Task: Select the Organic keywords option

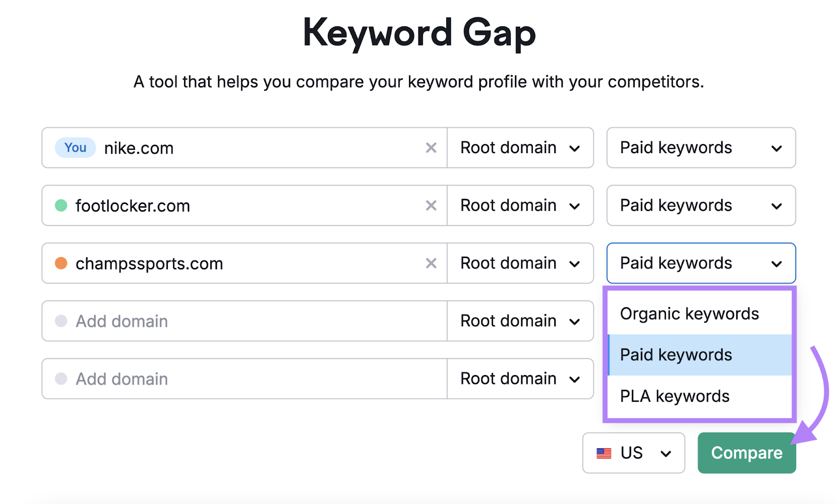Action: tap(689, 313)
